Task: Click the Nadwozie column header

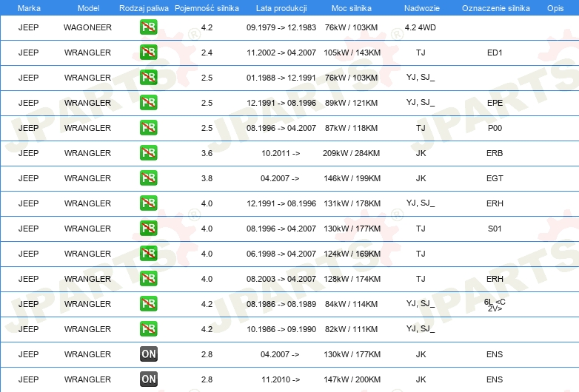Action: click(x=422, y=8)
